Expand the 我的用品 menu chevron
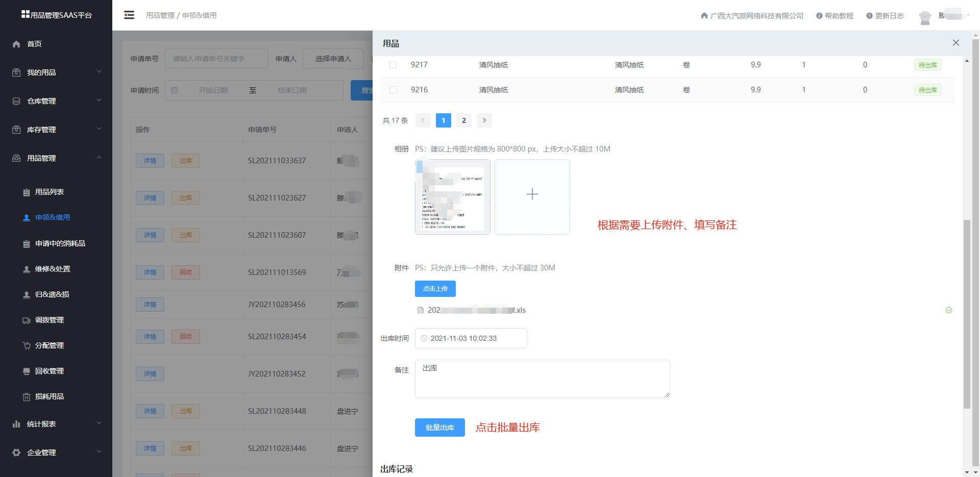Screen dimensions: 980x477 99,72
